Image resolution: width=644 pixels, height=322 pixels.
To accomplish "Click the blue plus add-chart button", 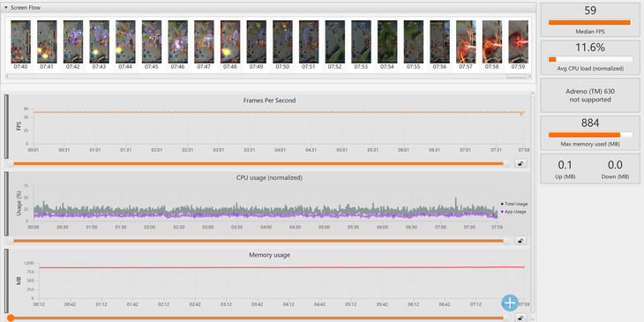I will pos(510,303).
